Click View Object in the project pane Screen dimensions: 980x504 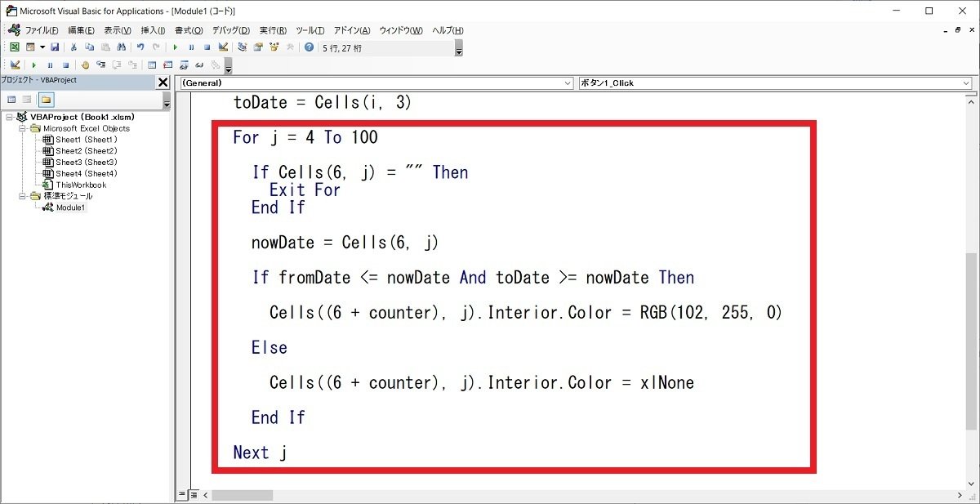click(x=27, y=100)
